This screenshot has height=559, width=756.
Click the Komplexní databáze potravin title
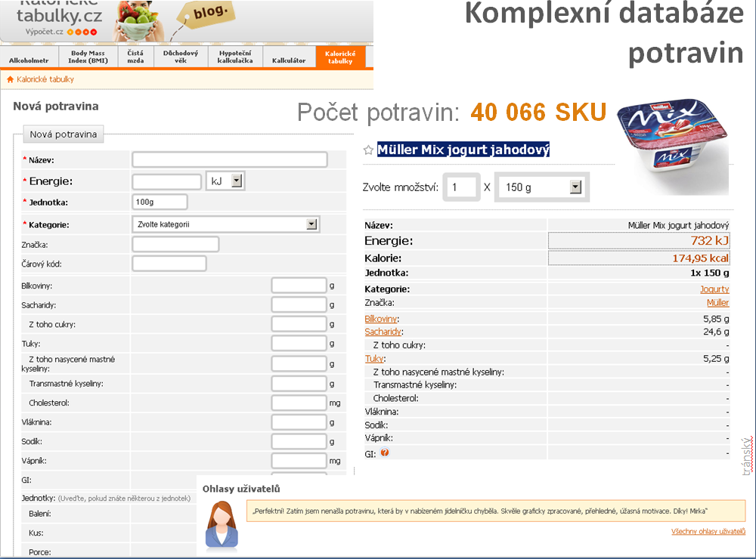[x=605, y=32]
